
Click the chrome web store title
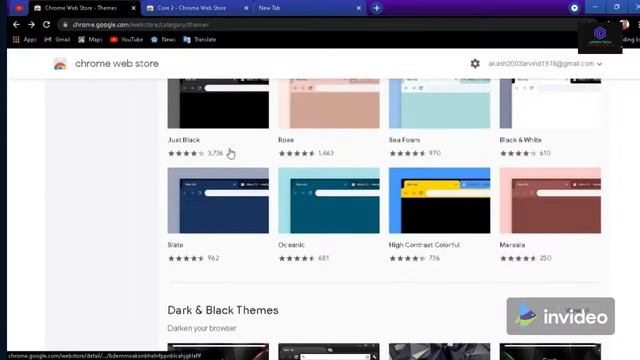[x=117, y=64]
